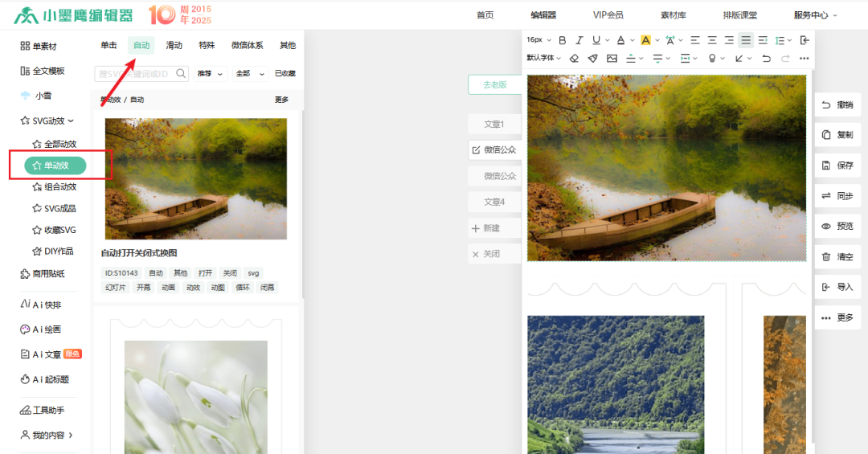Select the format painter brush

pyautogui.click(x=593, y=58)
